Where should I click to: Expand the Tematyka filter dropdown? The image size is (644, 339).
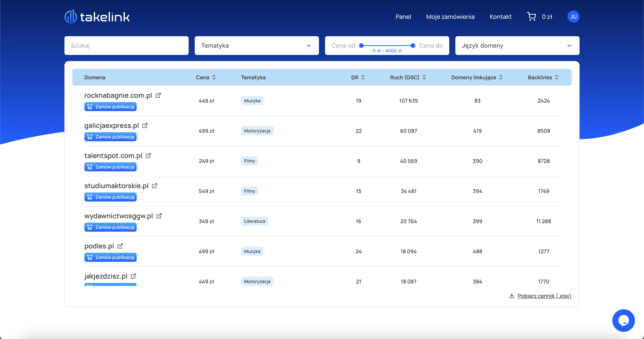pos(257,46)
